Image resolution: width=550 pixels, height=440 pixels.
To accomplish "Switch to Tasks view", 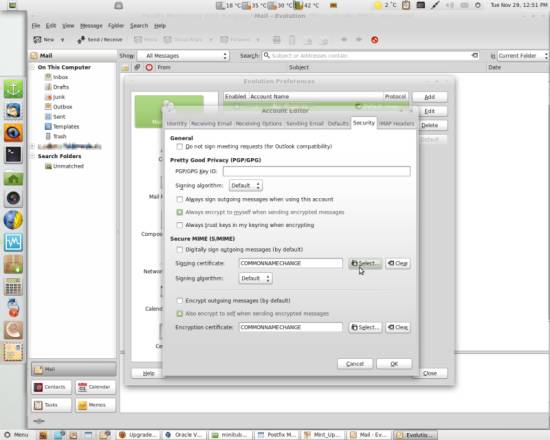I will tap(51, 405).
